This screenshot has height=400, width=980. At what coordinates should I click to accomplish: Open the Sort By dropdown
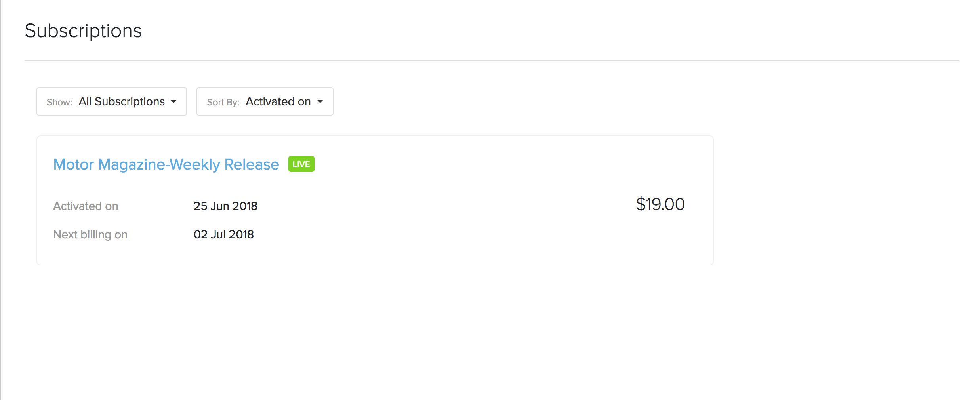click(265, 101)
